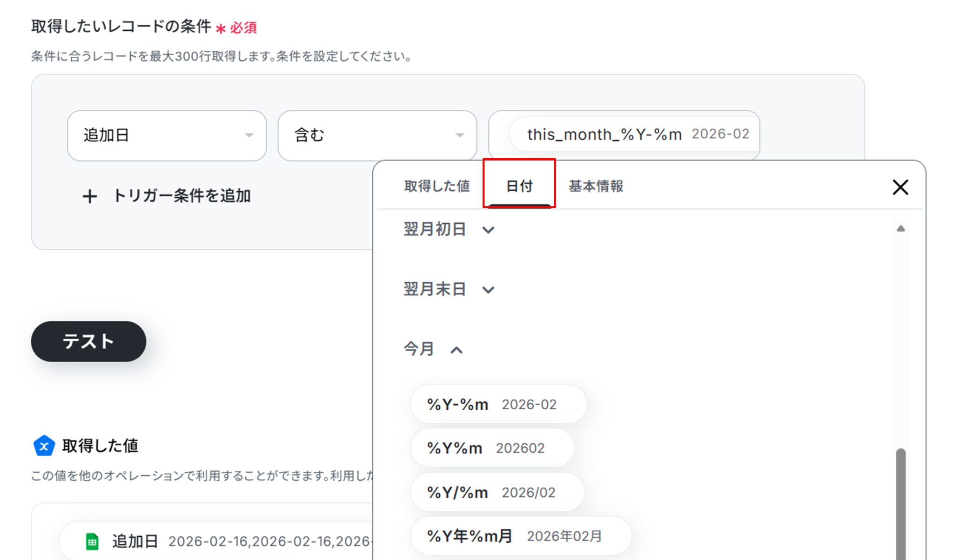This screenshot has height=560, width=953.
Task: Click トリガー条件を追加 link
Action: pyautogui.click(x=181, y=196)
